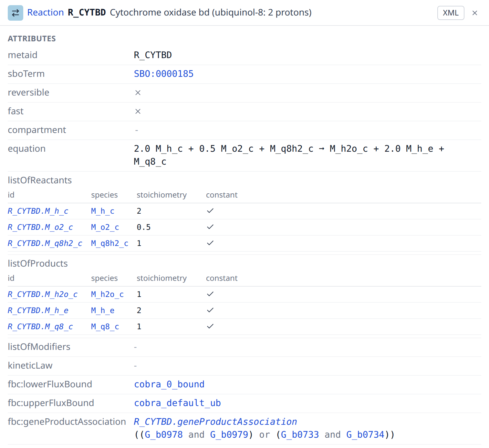Follow gene product link G_b0978
The width and height of the screenshot is (489, 448).
pyautogui.click(x=164, y=435)
